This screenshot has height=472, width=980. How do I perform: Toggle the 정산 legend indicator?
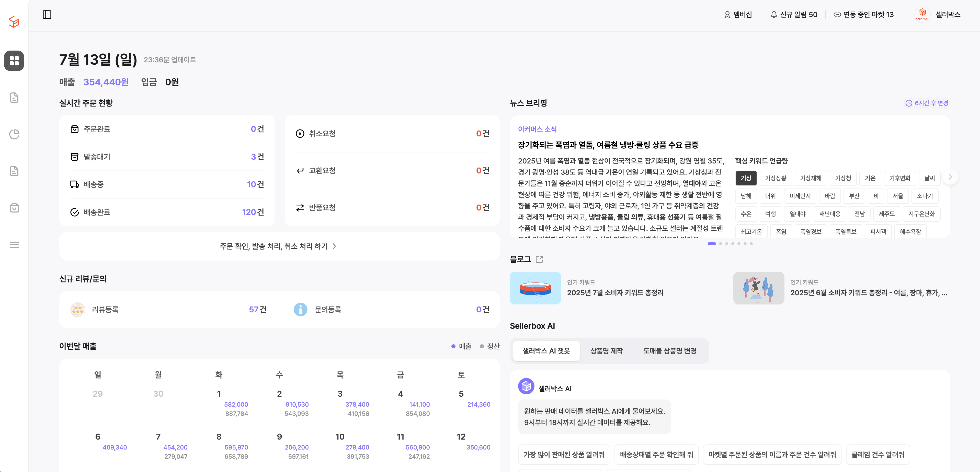click(x=490, y=346)
